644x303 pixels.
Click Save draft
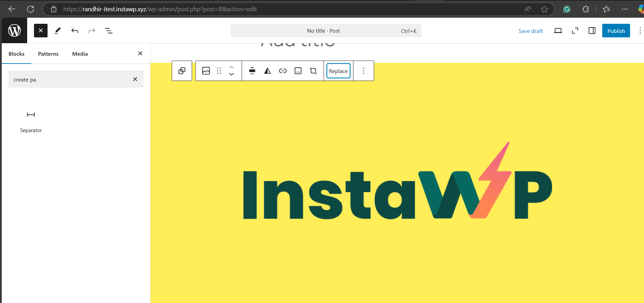531,31
